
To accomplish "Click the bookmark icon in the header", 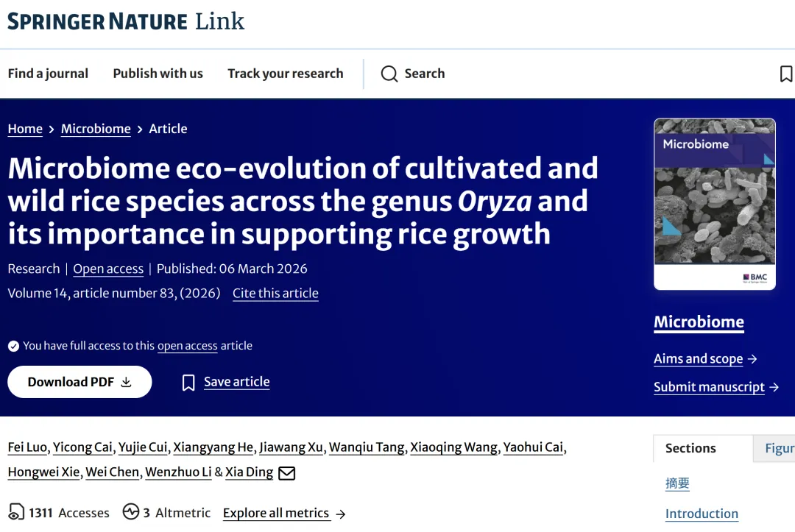I will pos(785,74).
